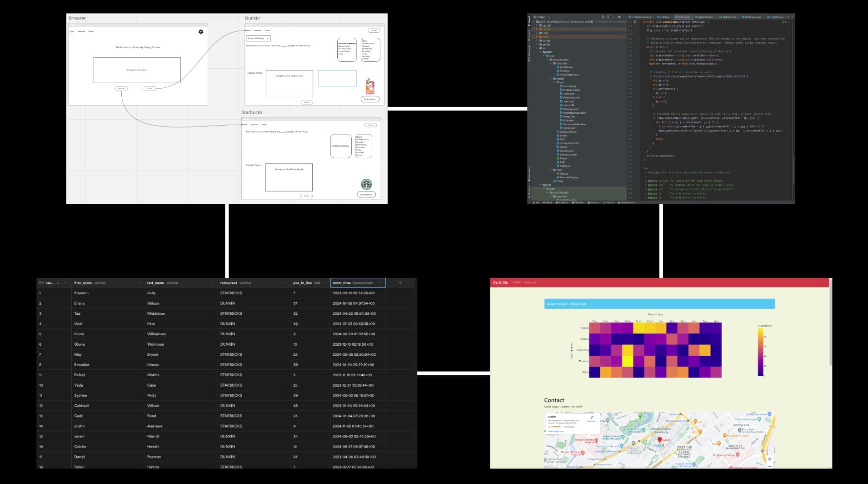868x484 pixels.
Task: Zoom in using the map plus button
Action: coord(770,459)
